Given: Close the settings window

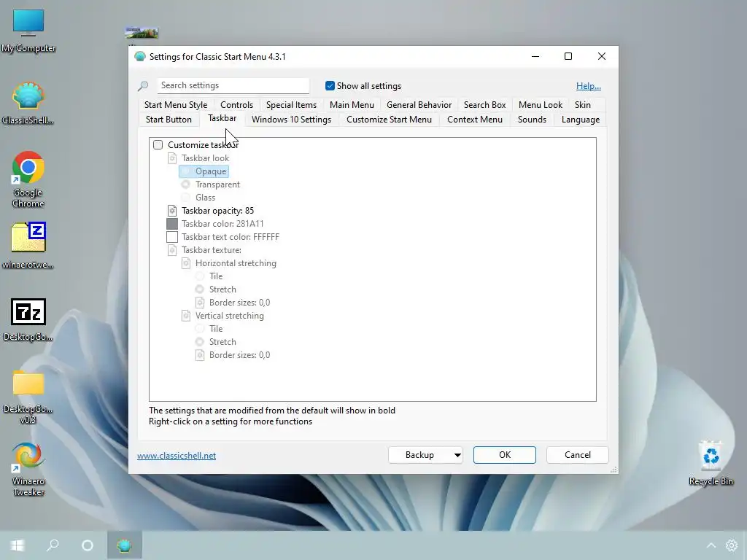Looking at the screenshot, I should point(602,56).
